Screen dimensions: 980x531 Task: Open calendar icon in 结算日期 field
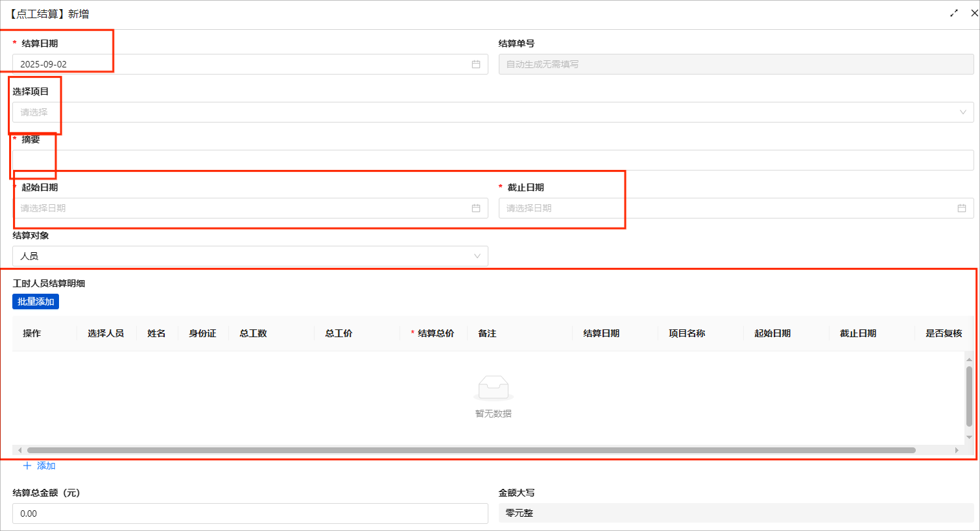point(475,64)
